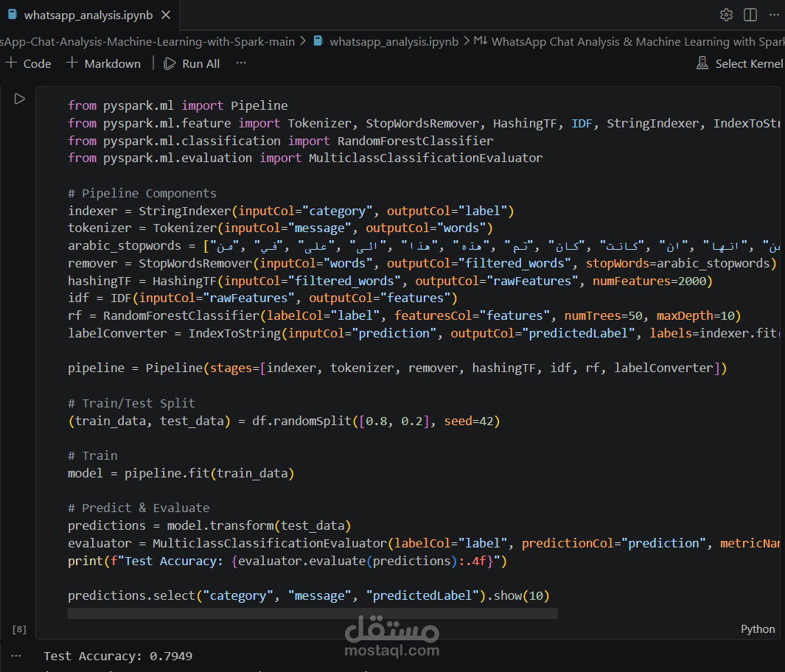The width and height of the screenshot is (785, 672).
Task: Click the execution count [8] label
Action: point(19,629)
